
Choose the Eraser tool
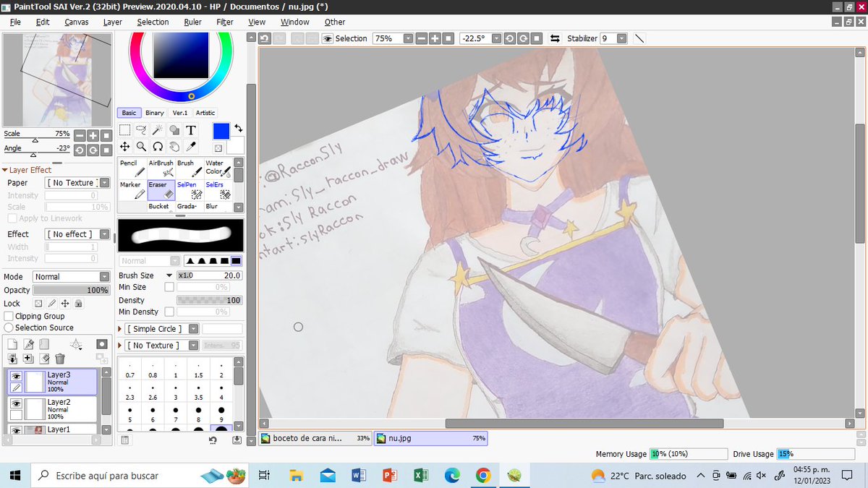click(x=161, y=189)
